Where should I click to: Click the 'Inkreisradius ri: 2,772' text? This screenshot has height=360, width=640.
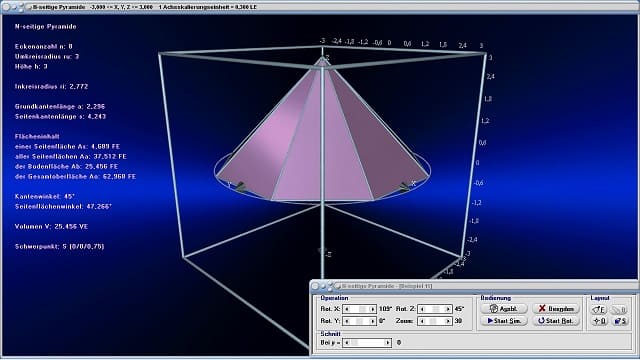pos(51,87)
